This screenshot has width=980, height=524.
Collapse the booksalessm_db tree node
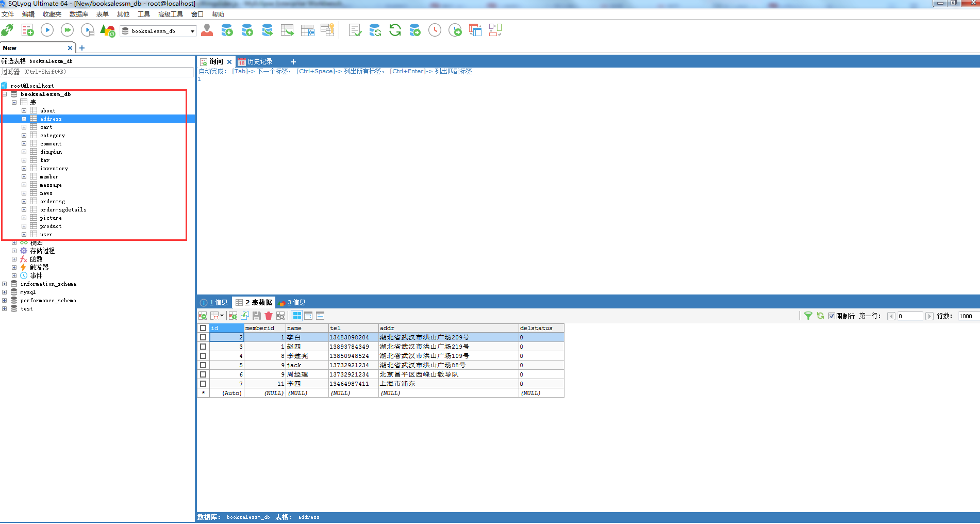tap(5, 94)
